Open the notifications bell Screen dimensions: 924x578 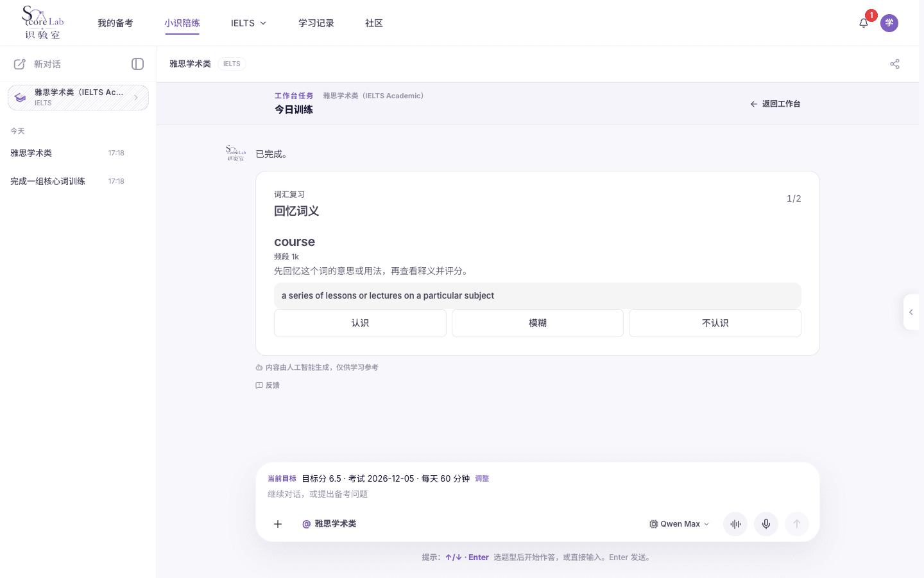click(x=864, y=23)
